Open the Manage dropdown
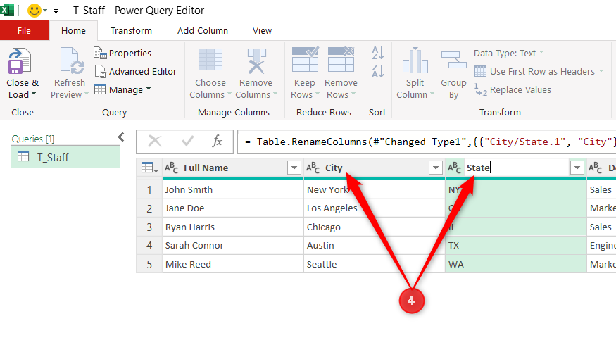 (x=122, y=90)
